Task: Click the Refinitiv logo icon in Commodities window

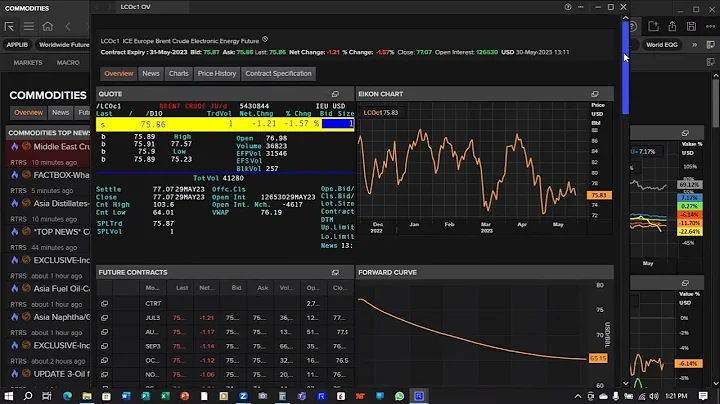Action: pos(9,27)
